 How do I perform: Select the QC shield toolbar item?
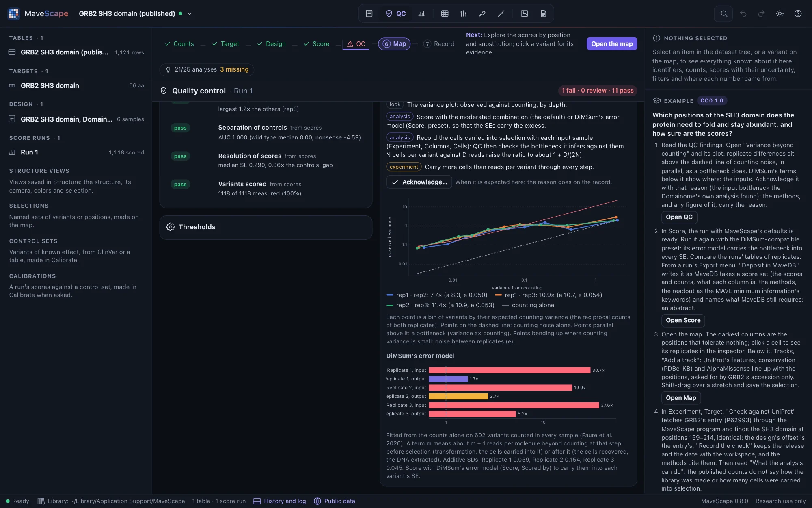coord(396,13)
